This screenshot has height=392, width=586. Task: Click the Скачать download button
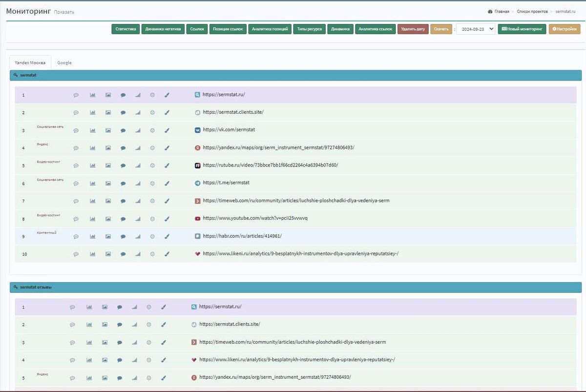click(441, 29)
